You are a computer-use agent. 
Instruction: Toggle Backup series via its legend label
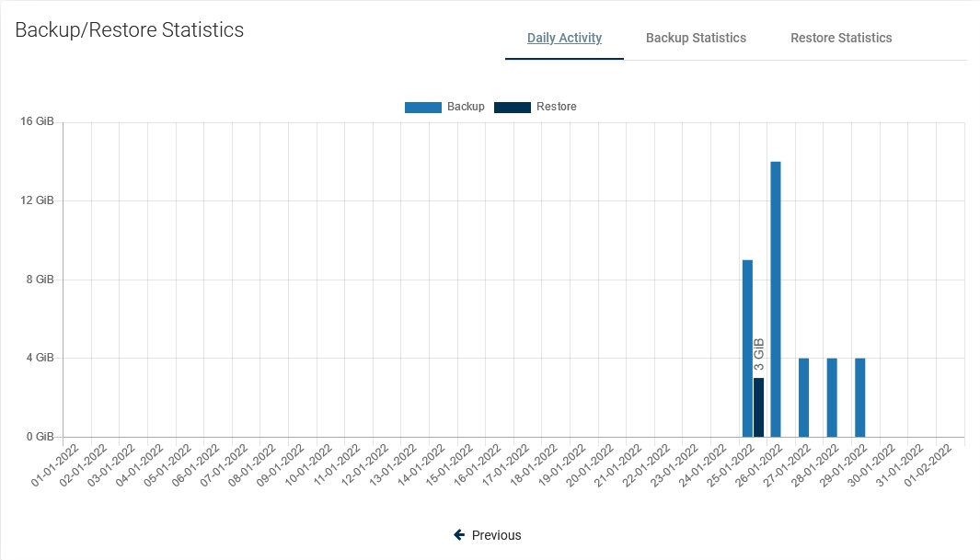466,107
